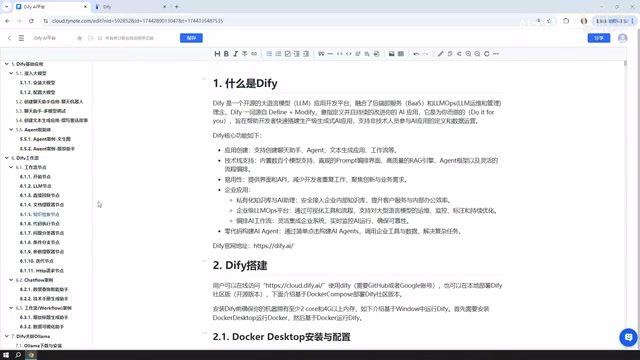Image resolution: width=640 pixels, height=360 pixels.
Task: Jump to outline item 6.1.11 Http
Action: coord(42,271)
